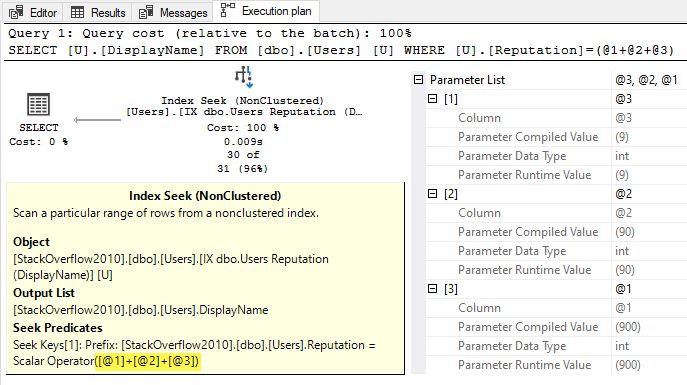This screenshot has width=687, height=385.
Task: Click the Column value @1
Action: click(x=623, y=308)
